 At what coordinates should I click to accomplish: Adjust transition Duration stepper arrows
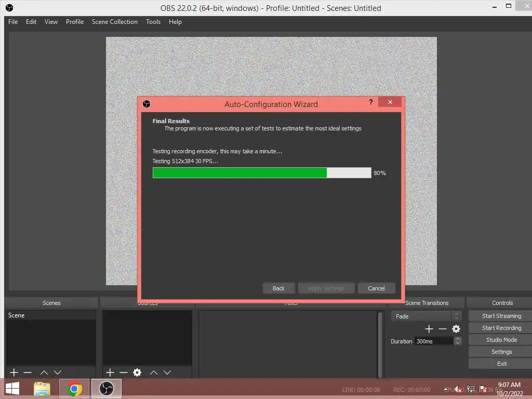(457, 341)
